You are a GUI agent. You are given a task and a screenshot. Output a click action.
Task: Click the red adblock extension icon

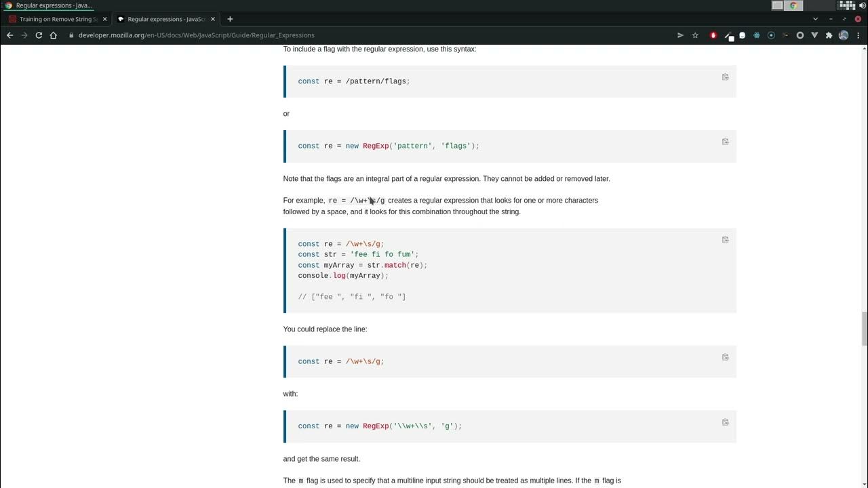(x=713, y=35)
